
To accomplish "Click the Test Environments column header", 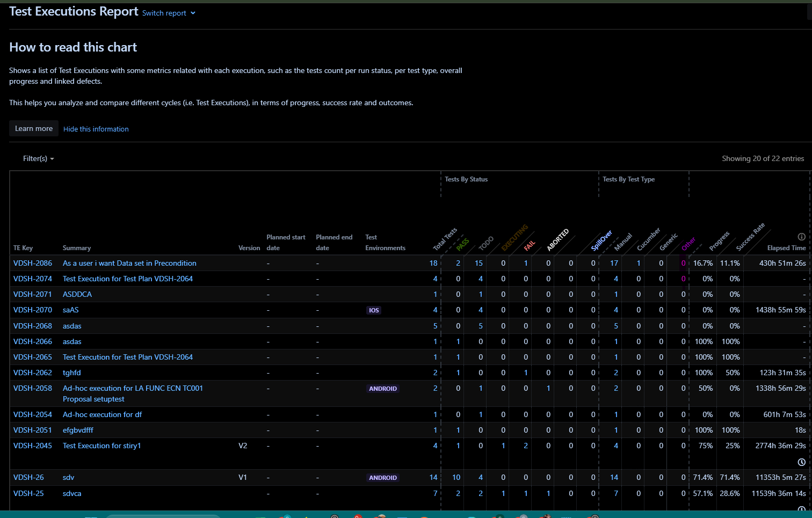I will tap(385, 243).
